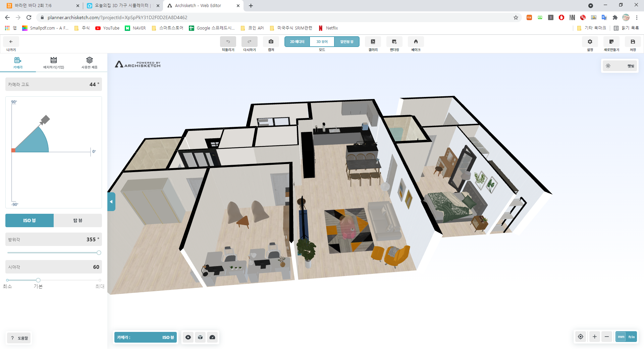This screenshot has width=644, height=349.
Task: Open the YouTube bookmark
Action: (x=107, y=28)
